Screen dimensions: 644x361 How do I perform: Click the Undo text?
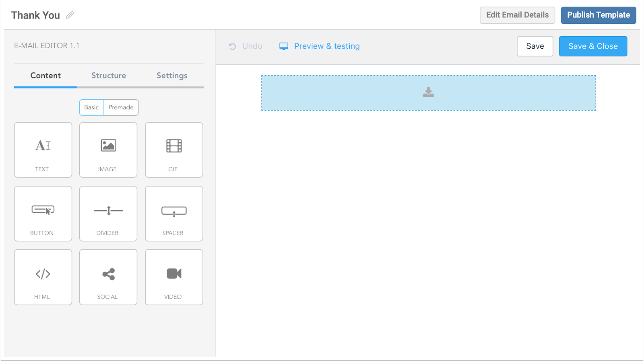coord(252,46)
